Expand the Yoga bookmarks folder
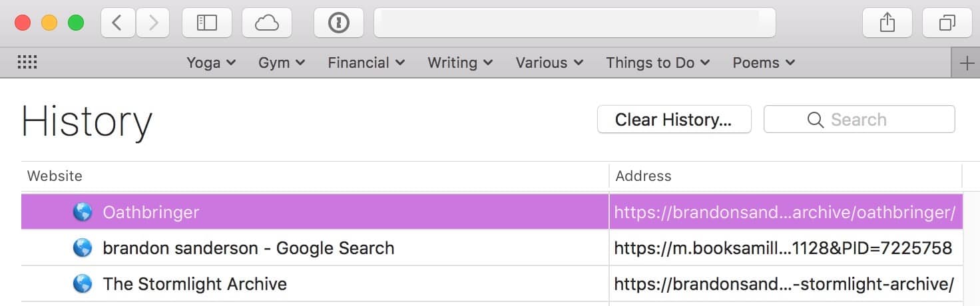Image resolution: width=980 pixels, height=306 pixels. pyautogui.click(x=211, y=63)
